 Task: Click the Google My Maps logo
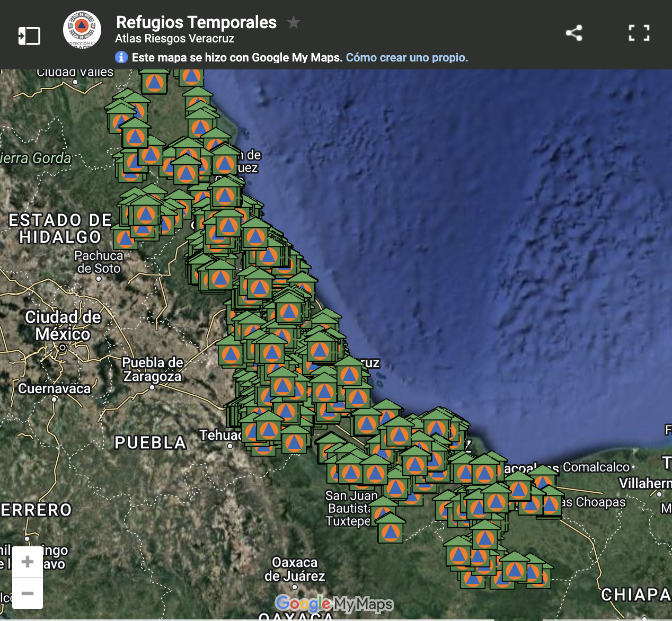(334, 604)
